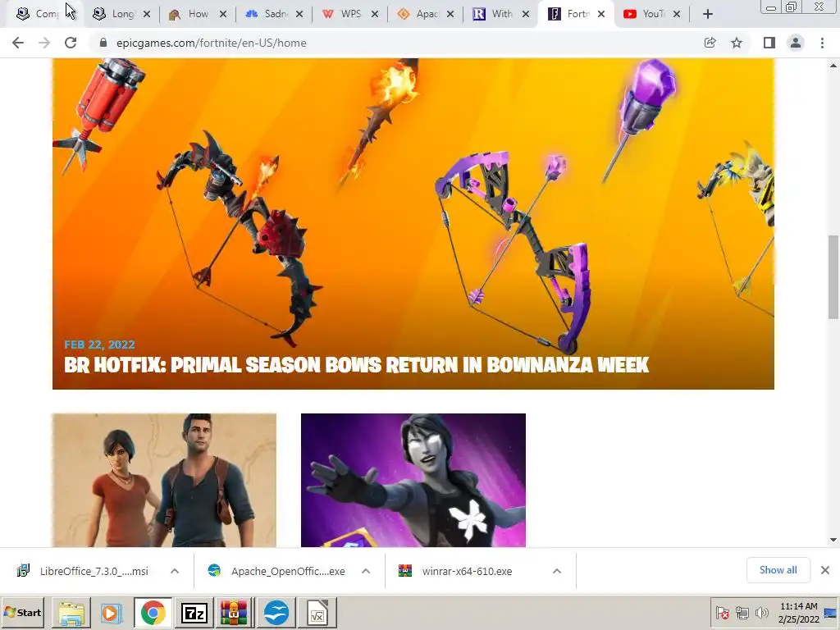Viewport: 840px width, 630px height.
Task: Expand options for winrar download
Action: pyautogui.click(x=557, y=571)
